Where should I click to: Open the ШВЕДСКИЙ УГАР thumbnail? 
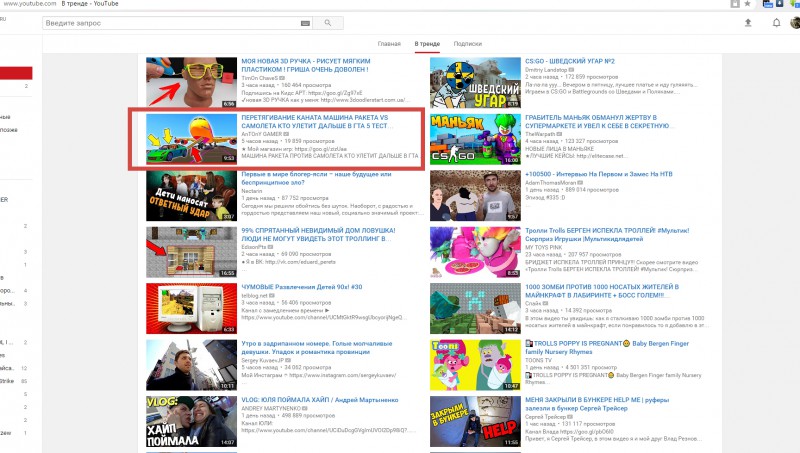pyautogui.click(x=475, y=82)
